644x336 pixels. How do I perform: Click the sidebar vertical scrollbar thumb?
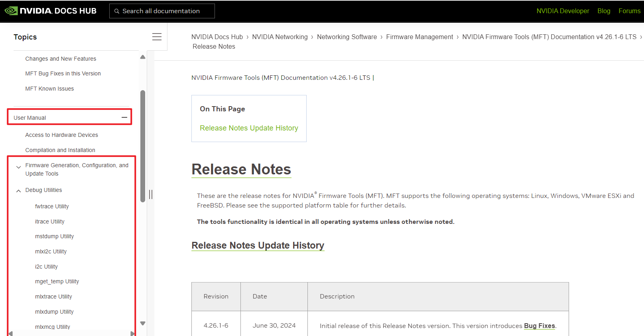(143, 146)
